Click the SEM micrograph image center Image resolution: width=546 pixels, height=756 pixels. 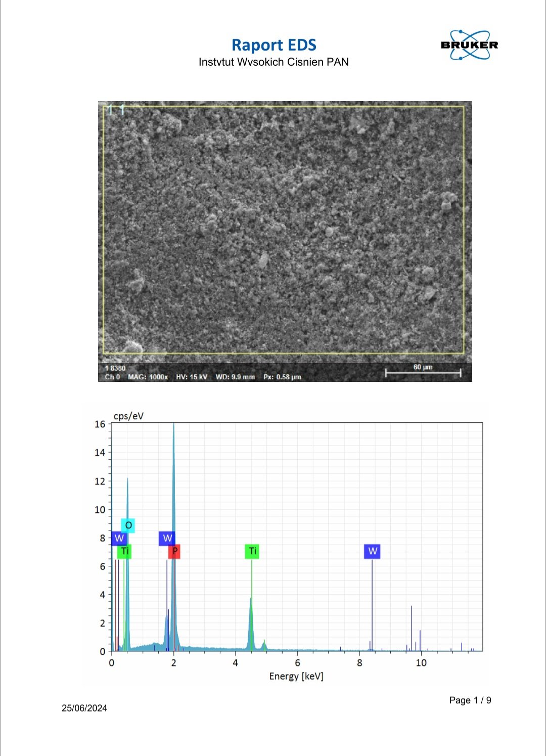coord(285,231)
